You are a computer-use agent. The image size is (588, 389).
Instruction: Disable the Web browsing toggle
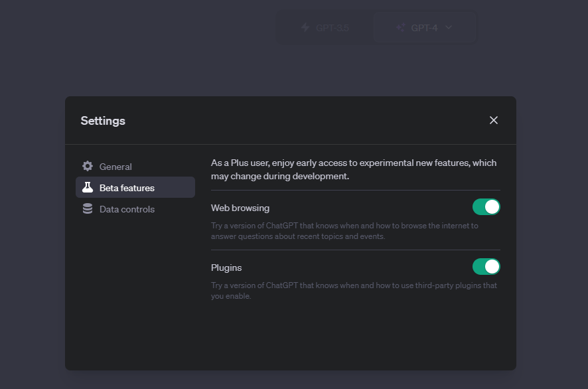[x=486, y=207]
